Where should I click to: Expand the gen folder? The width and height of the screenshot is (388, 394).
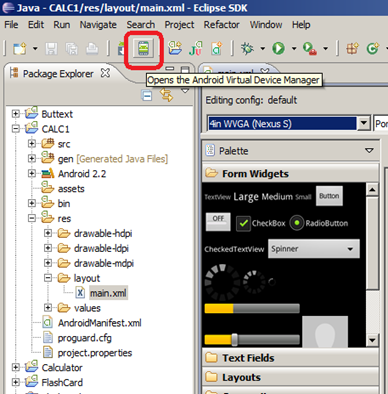[x=32, y=159]
